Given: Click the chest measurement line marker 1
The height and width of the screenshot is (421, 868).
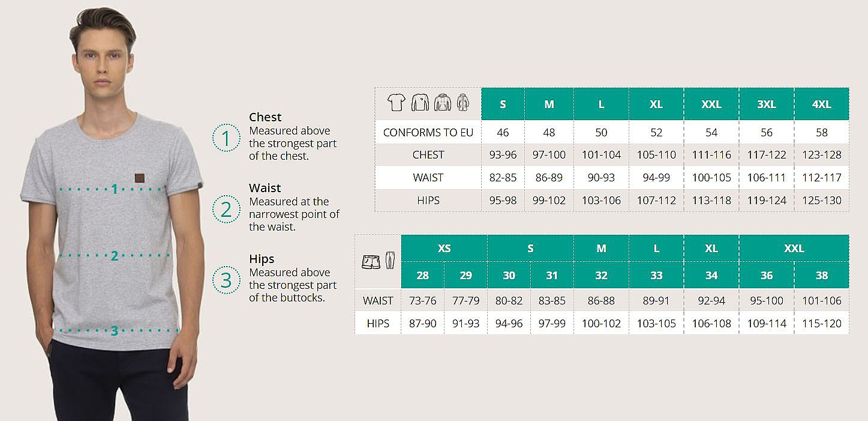Looking at the screenshot, I should pos(114,190).
